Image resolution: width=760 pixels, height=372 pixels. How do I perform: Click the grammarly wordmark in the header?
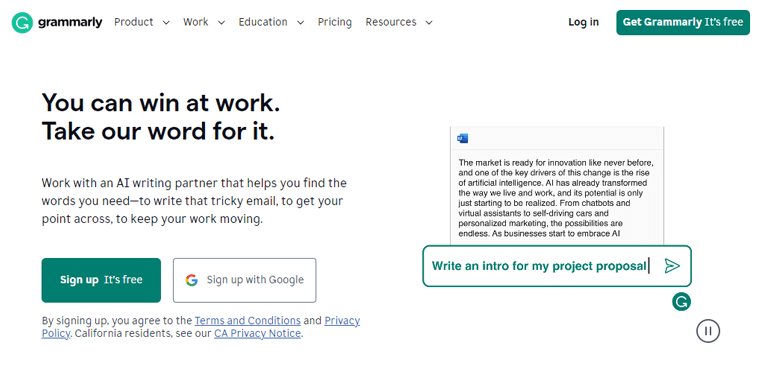[70, 22]
